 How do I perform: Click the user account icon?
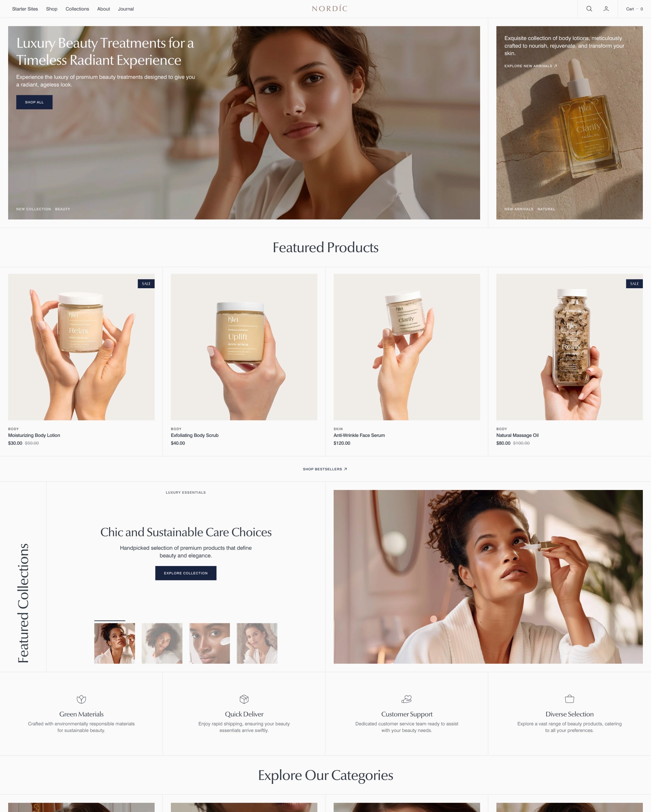pos(606,9)
